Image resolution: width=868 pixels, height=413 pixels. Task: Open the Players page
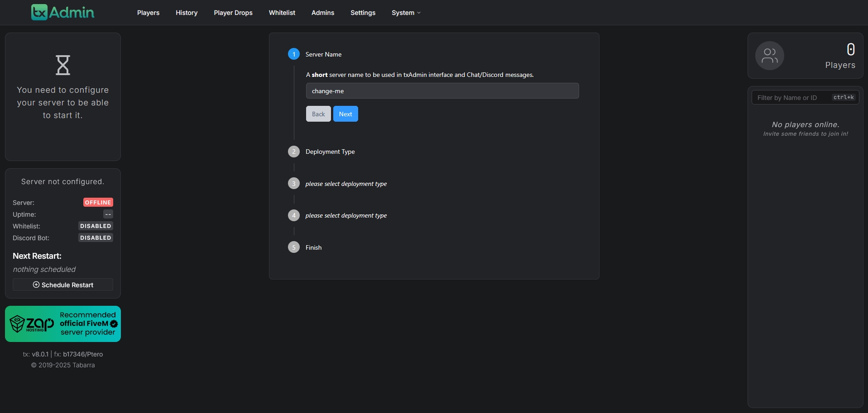[x=148, y=13]
